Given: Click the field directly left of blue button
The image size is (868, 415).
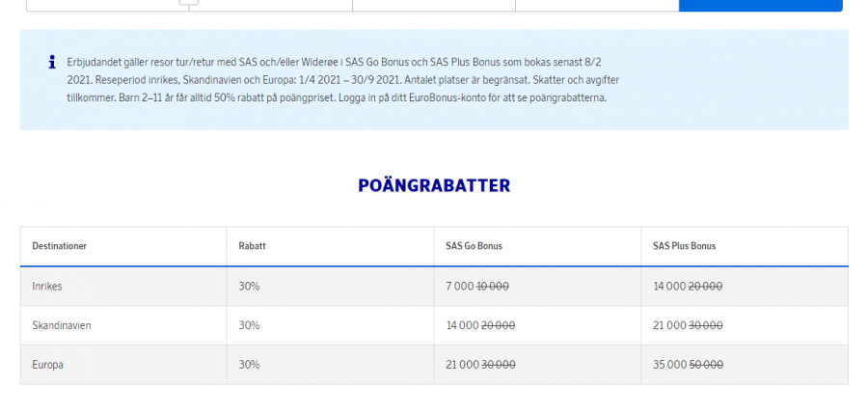Looking at the screenshot, I should (x=597, y=5).
